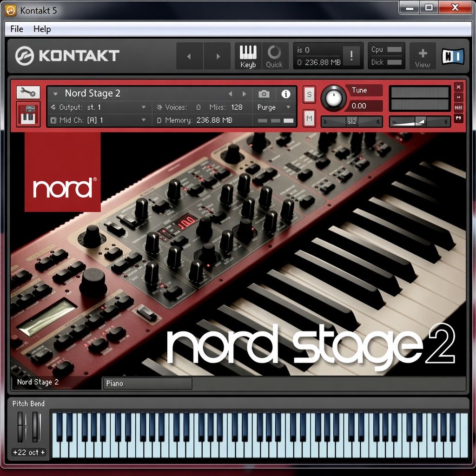The height and width of the screenshot is (476, 476).
Task: Click the Kontakt logo
Action: [67, 56]
